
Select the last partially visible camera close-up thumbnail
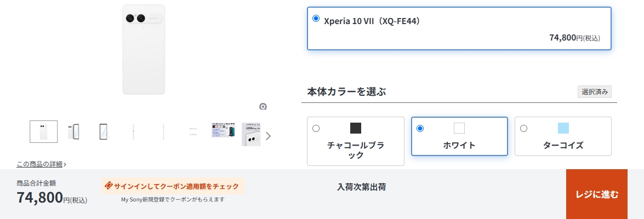pyautogui.click(x=251, y=134)
